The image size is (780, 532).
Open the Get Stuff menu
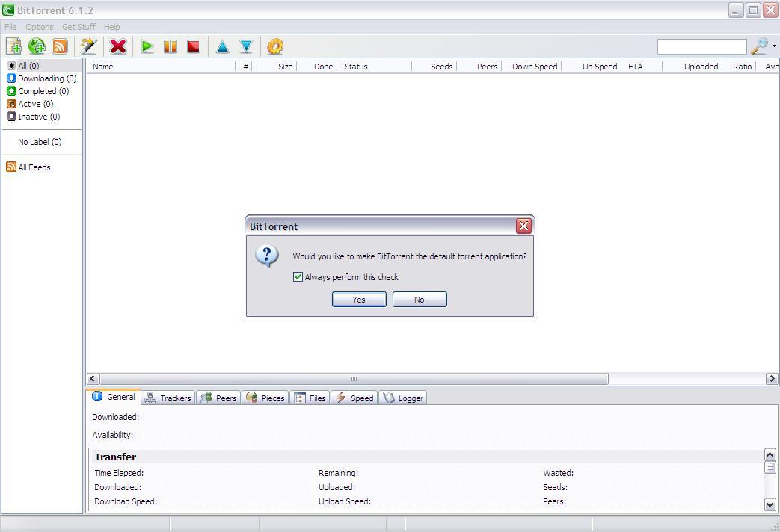[79, 27]
